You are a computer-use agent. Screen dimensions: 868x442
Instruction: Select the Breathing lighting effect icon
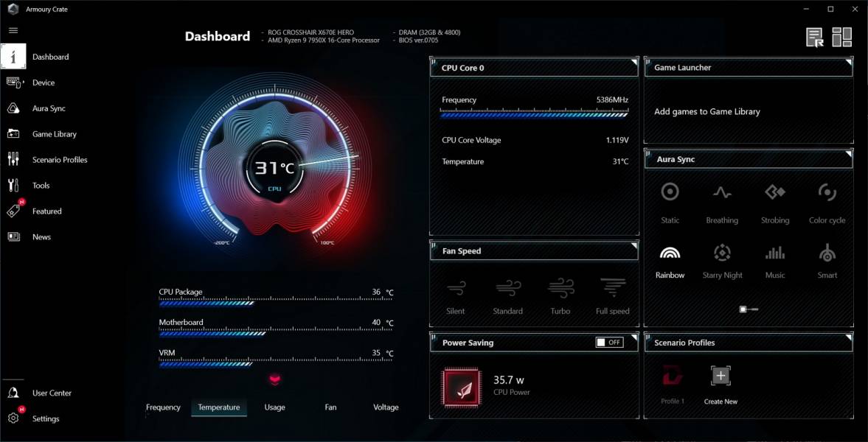pyautogui.click(x=722, y=192)
